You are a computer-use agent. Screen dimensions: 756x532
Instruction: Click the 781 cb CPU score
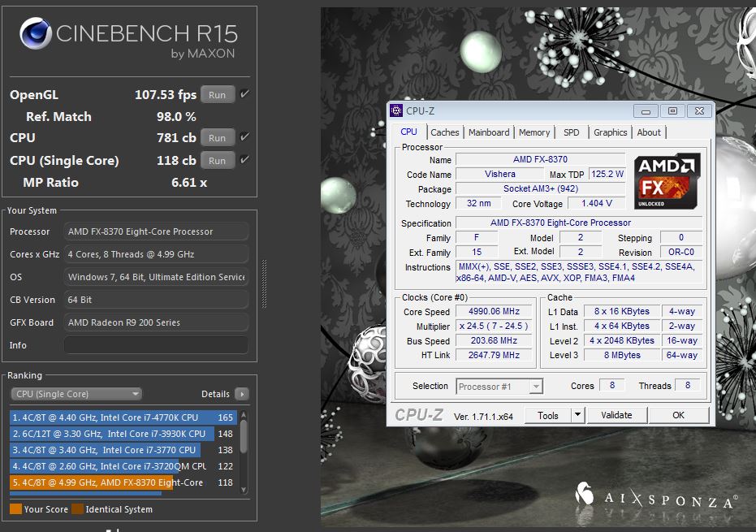coord(176,137)
